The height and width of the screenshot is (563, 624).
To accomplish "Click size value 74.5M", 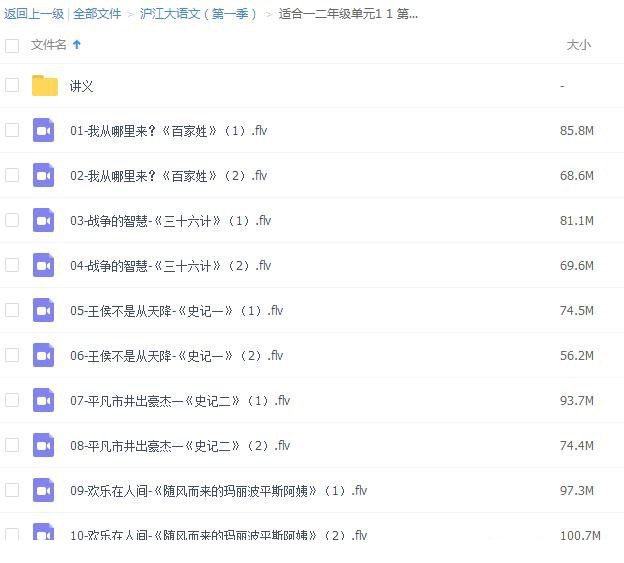I will coord(577,310).
